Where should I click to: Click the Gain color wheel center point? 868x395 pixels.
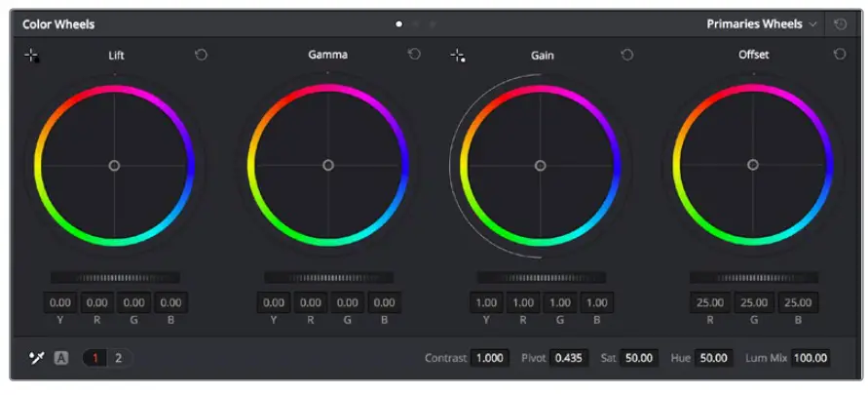tap(541, 166)
